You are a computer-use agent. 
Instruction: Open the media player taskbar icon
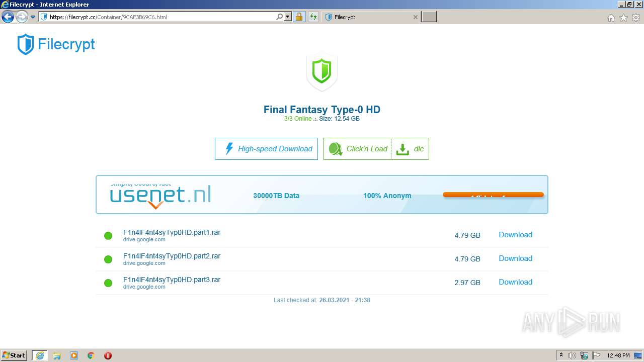(74, 355)
